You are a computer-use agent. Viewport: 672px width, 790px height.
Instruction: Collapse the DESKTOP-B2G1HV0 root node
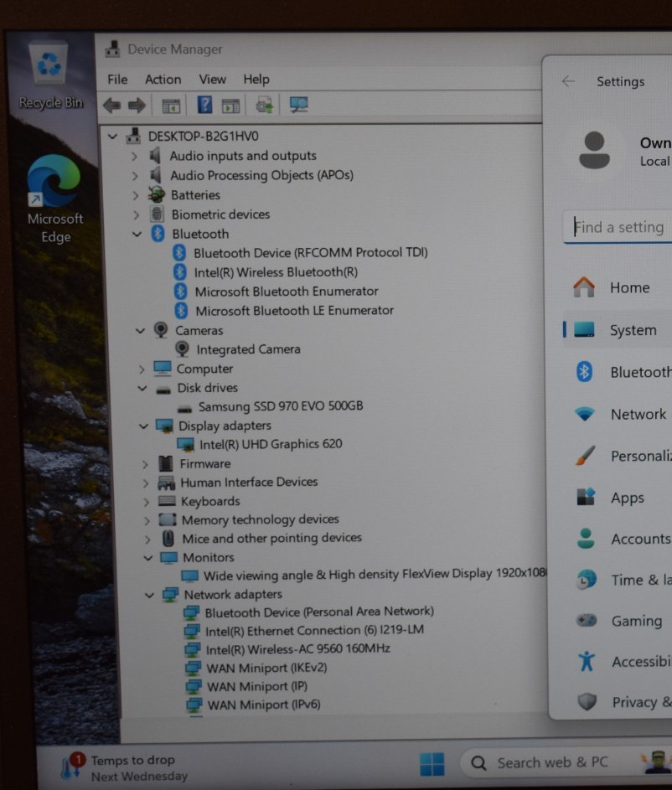[113, 136]
